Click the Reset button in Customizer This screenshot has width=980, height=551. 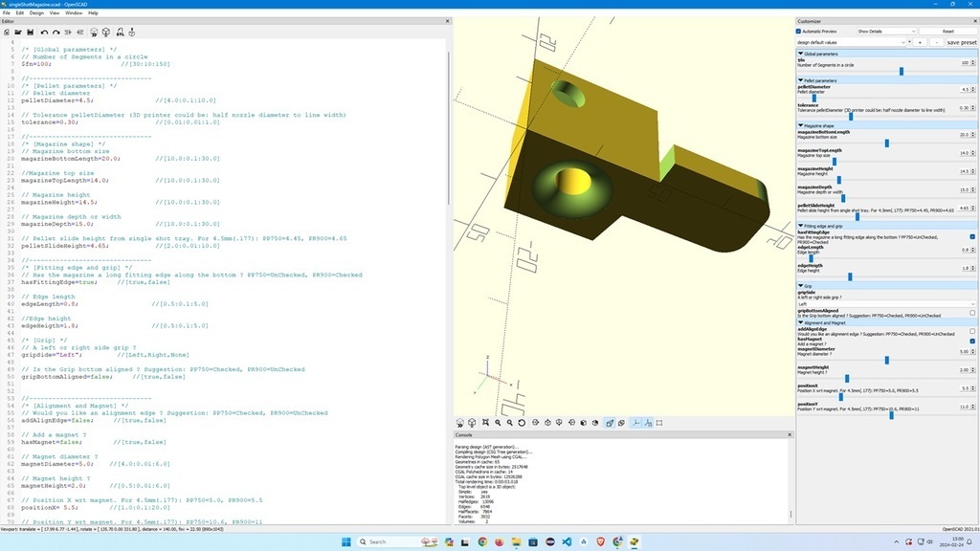point(947,32)
